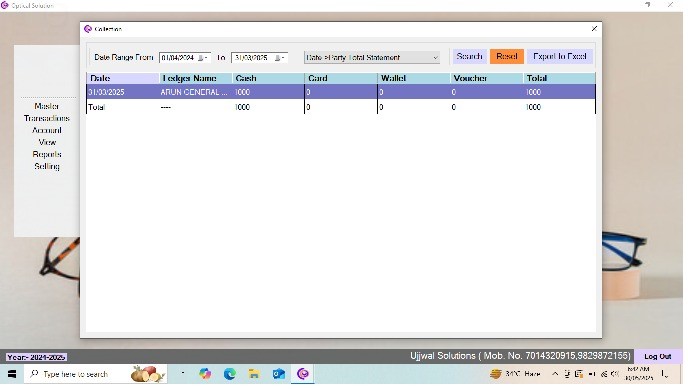Screen dimensions: 688x389
Task: Click the Year 2024-2025 label
Action: (x=37, y=357)
